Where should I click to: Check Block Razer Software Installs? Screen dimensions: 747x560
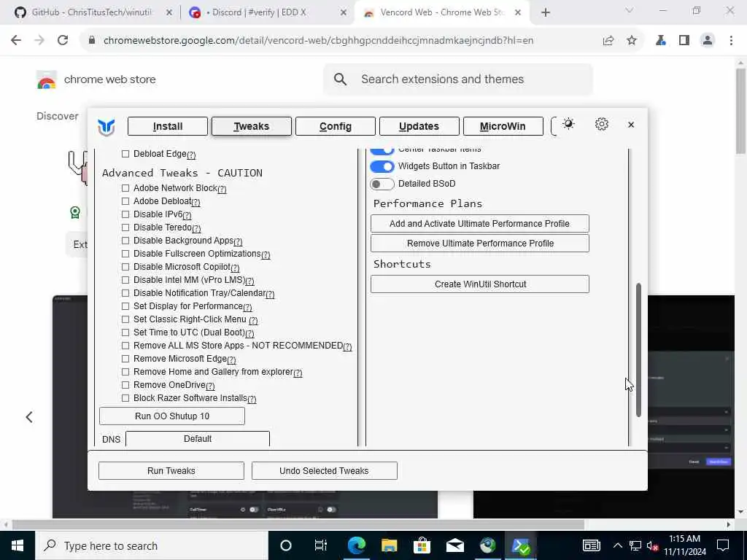[125, 398]
